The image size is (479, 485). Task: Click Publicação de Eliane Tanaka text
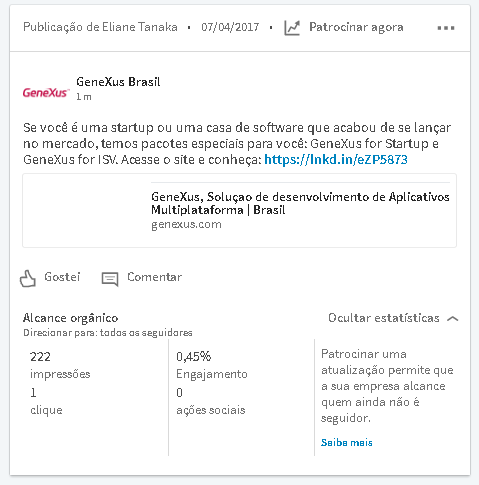click(100, 27)
